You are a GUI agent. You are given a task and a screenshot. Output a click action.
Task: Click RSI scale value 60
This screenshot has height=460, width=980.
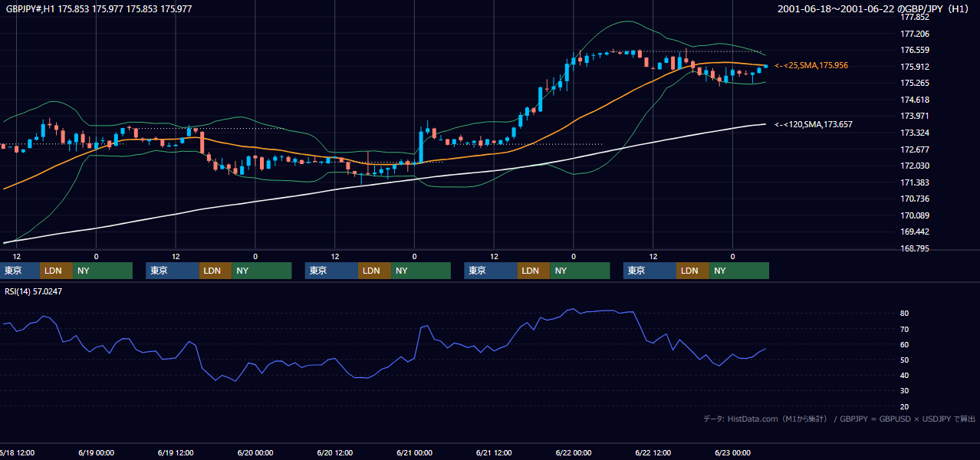(904, 344)
